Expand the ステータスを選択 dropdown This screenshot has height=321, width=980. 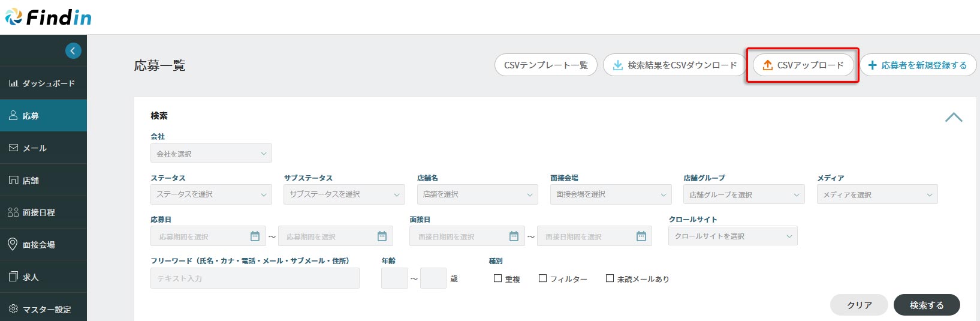(211, 194)
